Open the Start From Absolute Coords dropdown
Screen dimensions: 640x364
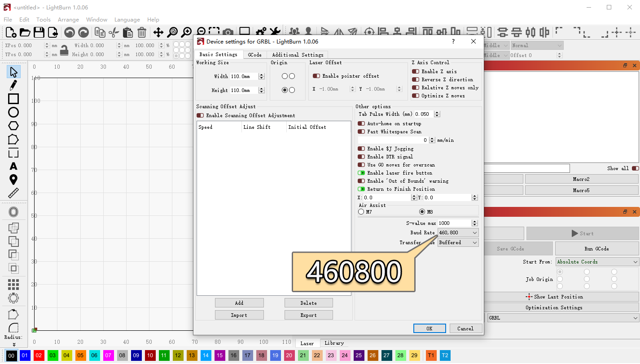(x=597, y=262)
